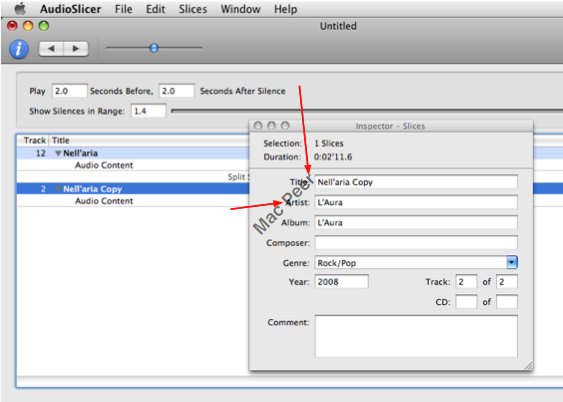Image resolution: width=563 pixels, height=402 pixels.
Task: Click the Selection value 1 Slices
Action: point(329,143)
